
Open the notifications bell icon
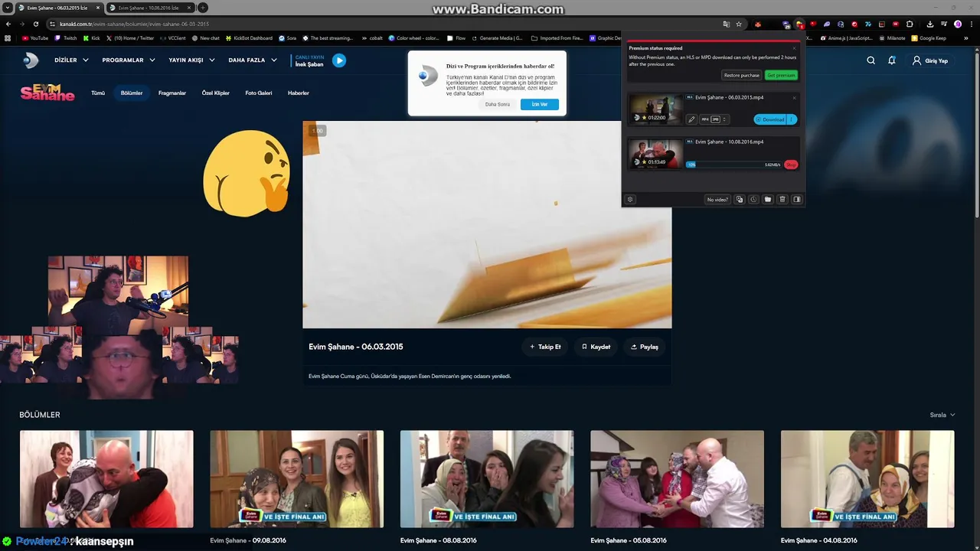[892, 60]
